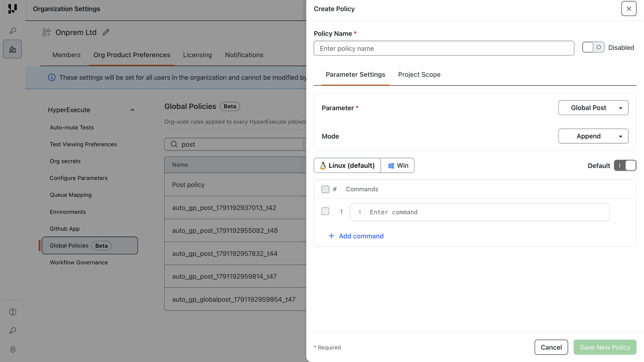Click Save New Policy button
The image size is (644, 362).
pos(605,347)
